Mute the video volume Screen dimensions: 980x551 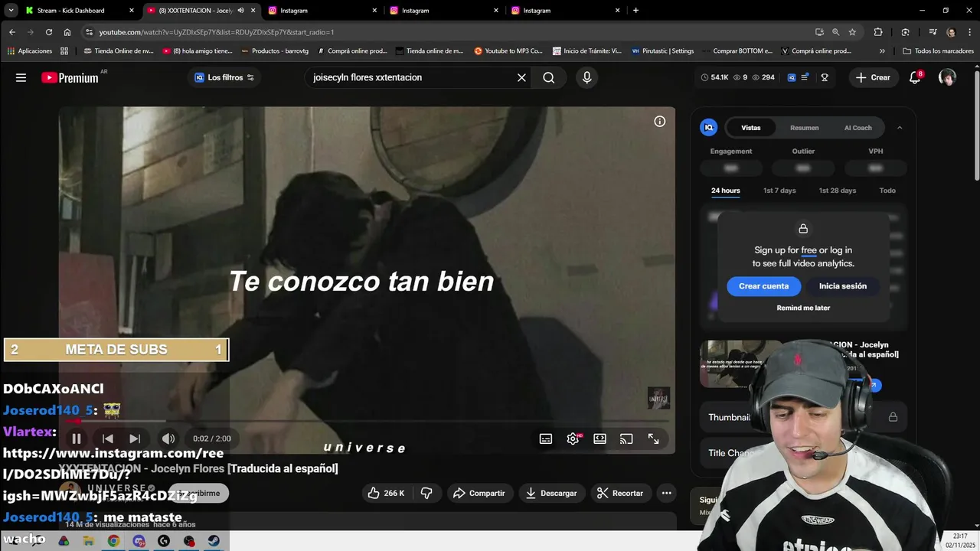(x=168, y=439)
